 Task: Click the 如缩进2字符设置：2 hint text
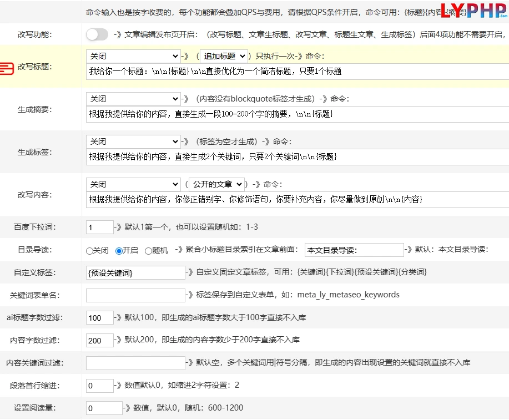coord(203,385)
